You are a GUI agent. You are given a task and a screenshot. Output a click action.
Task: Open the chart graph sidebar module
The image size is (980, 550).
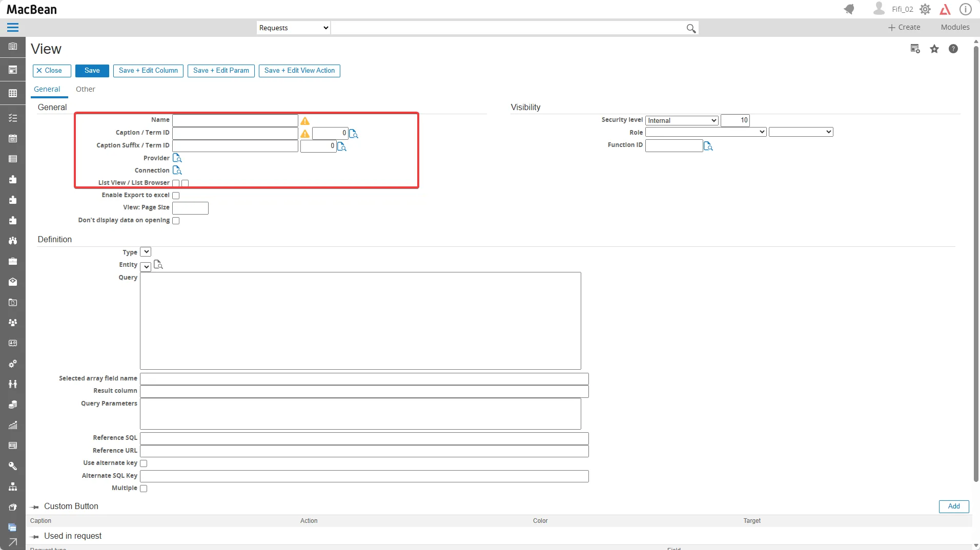click(x=13, y=425)
